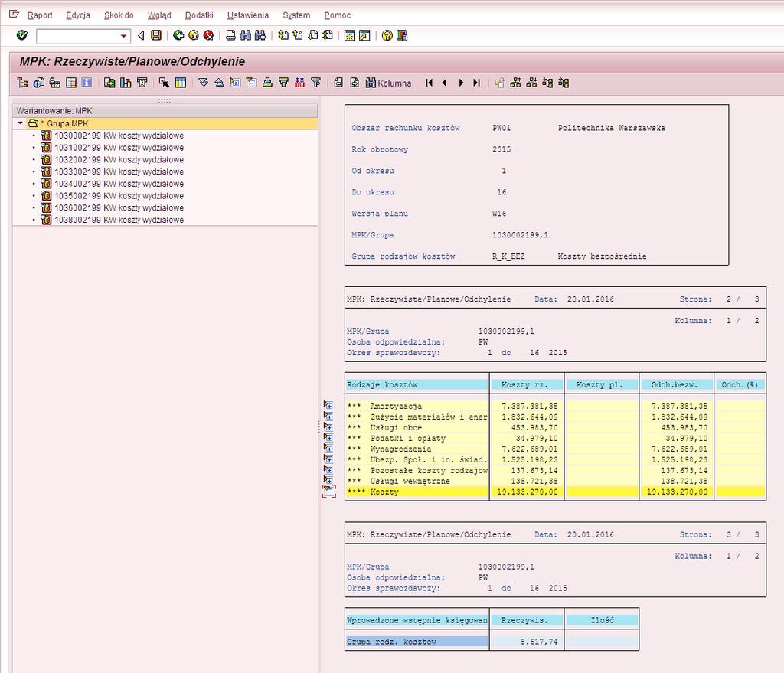
Task: Go to next column arrow
Action: point(461,83)
